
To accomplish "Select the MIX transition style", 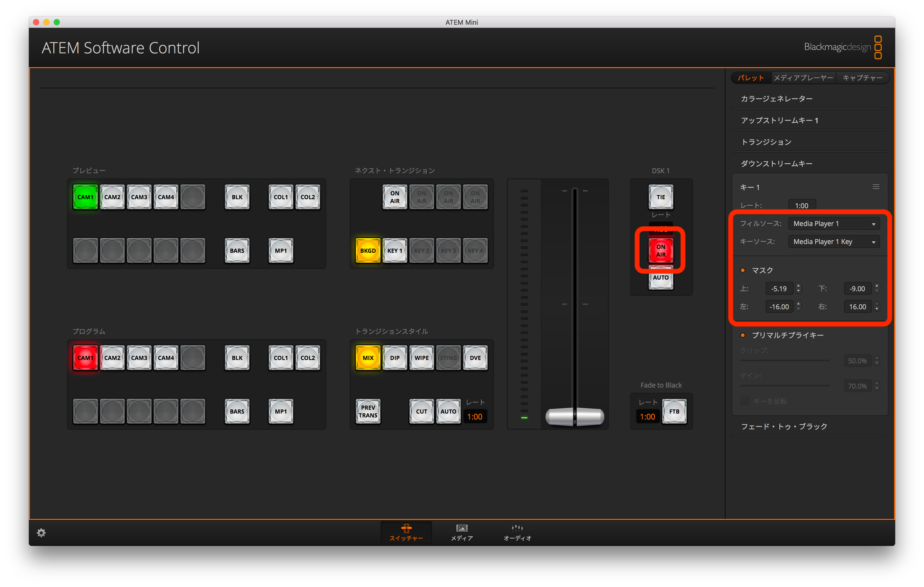I will pyautogui.click(x=368, y=358).
